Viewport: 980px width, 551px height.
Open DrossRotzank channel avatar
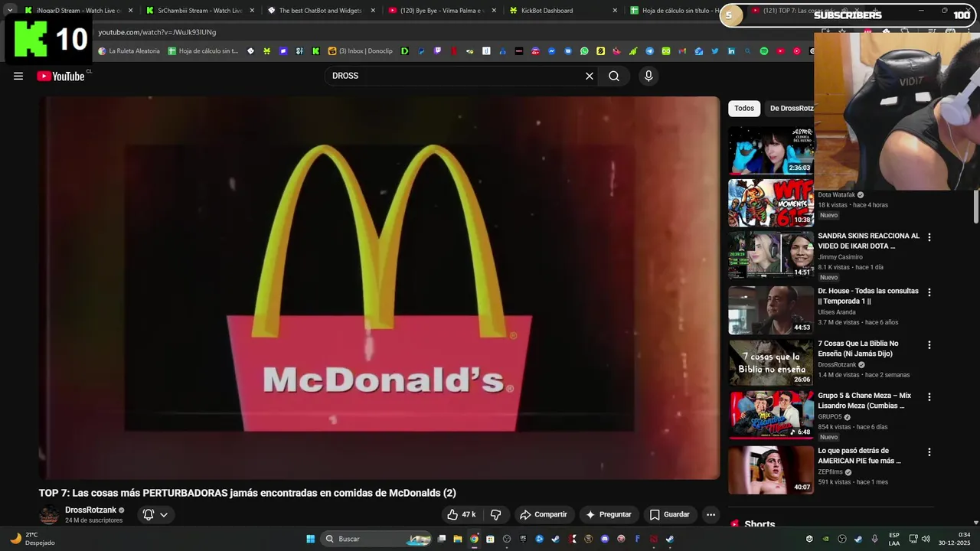pyautogui.click(x=49, y=515)
